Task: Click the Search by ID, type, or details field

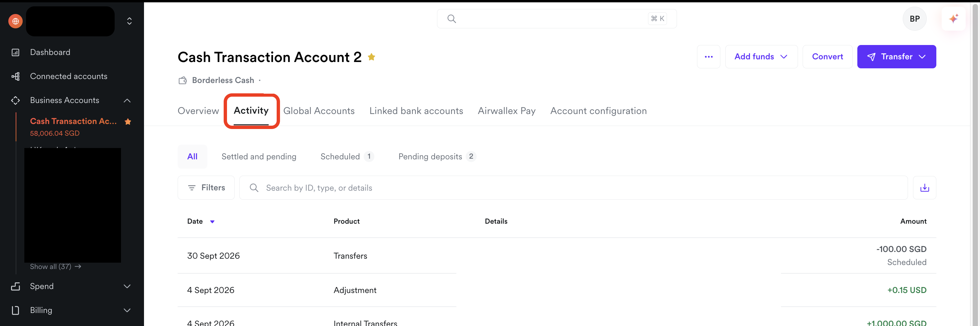Action: (573, 188)
